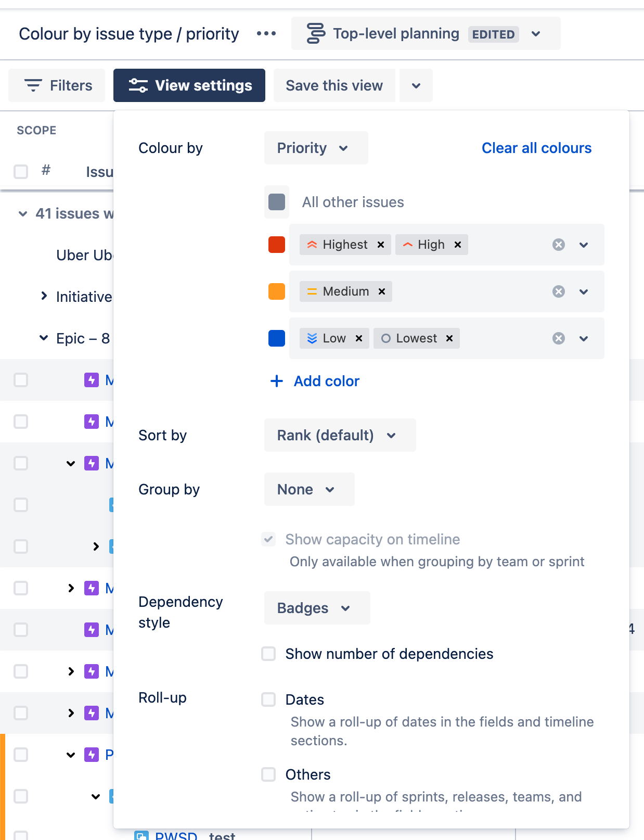Tick the checkbox in the row starting with P
Viewport: 644px width, 840px height.
21,755
